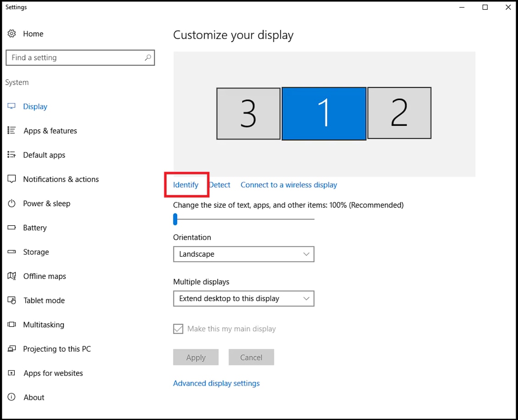
Task: Click the Default apps icon
Action: point(11,155)
